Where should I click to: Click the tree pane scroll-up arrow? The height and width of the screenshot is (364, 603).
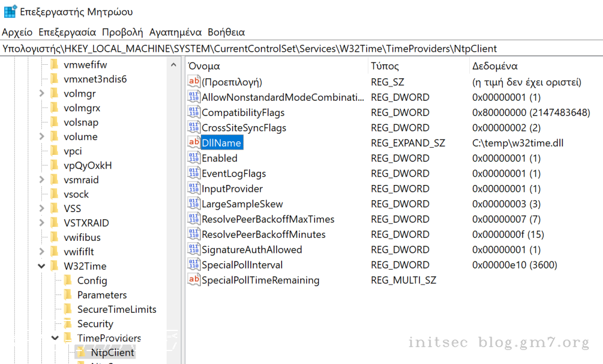[174, 65]
